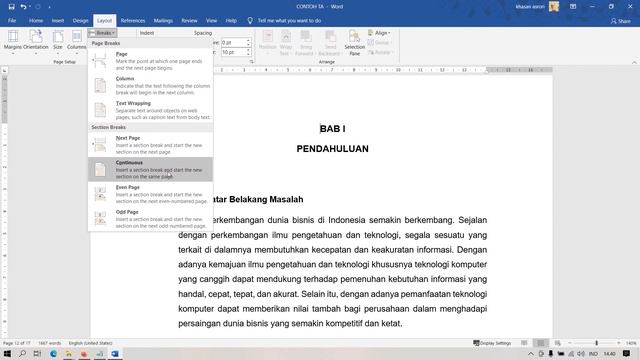
Task: Click the Tell me what you want to do box
Action: click(289, 20)
